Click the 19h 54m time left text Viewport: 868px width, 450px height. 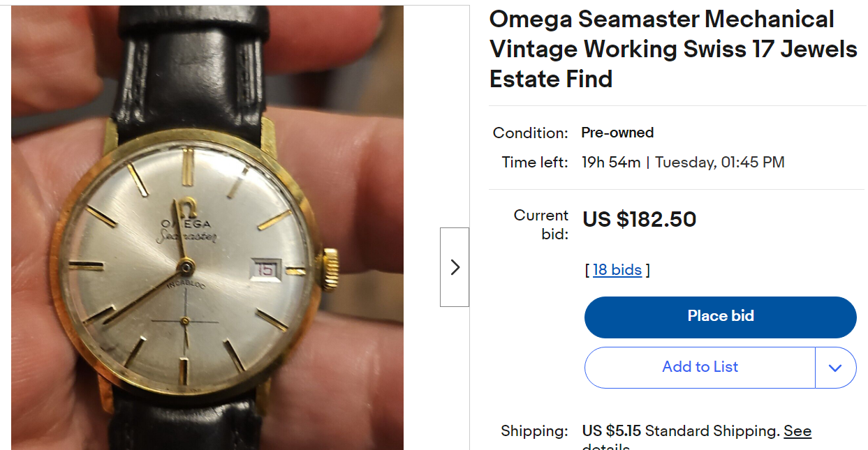611,163
